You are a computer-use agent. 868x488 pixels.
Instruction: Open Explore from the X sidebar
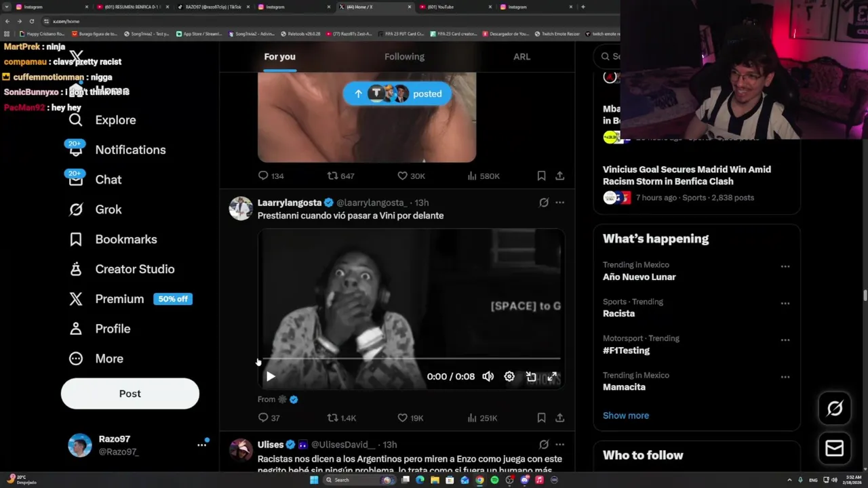pos(102,120)
